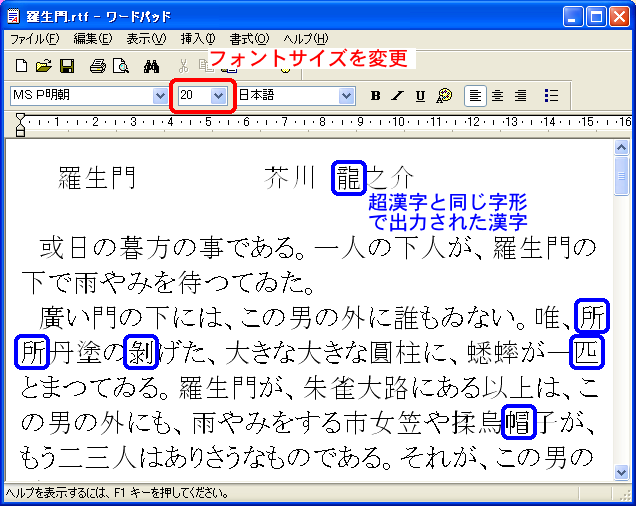Toggle underline formatting with the U button
This screenshot has width=636, height=506.
420,96
